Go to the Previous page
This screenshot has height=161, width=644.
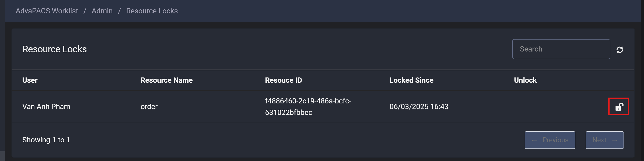point(550,140)
